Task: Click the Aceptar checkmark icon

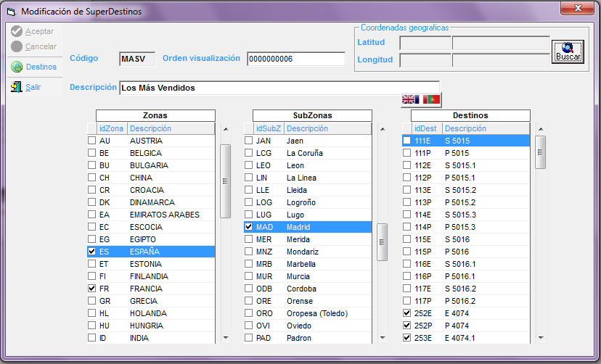Action: tap(17, 31)
